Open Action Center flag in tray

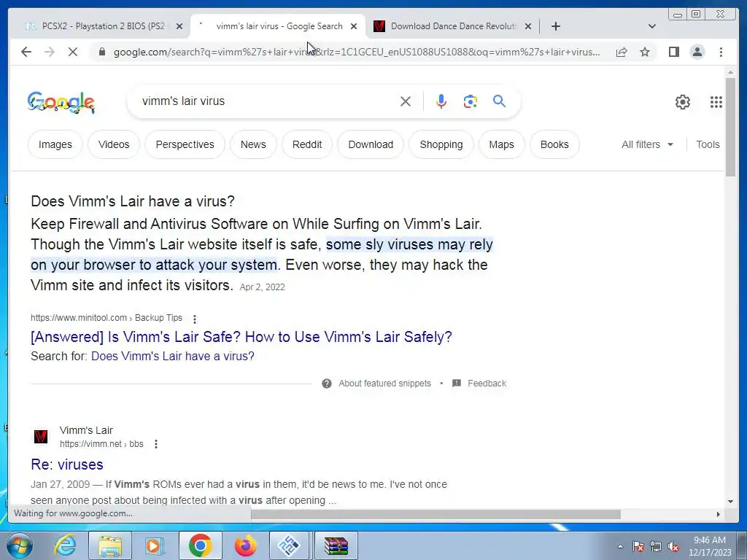pos(638,546)
